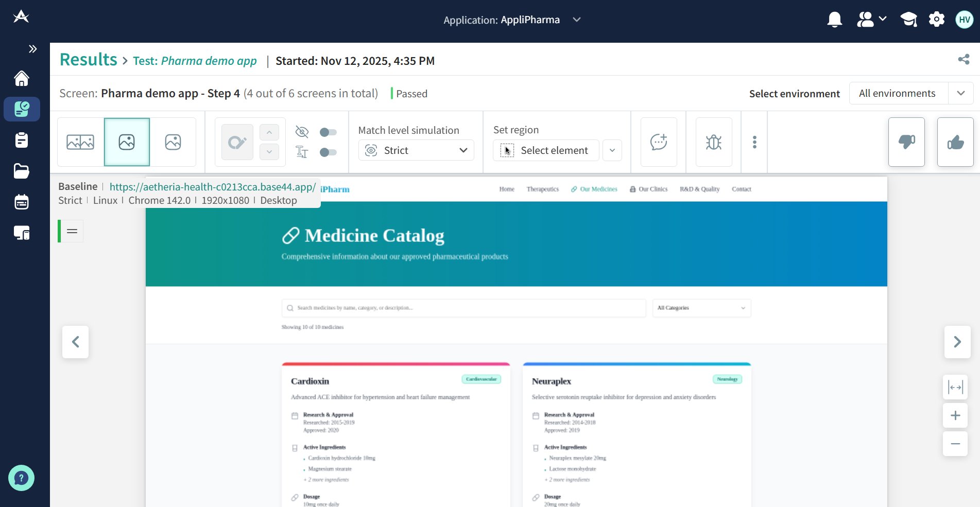The height and width of the screenshot is (507, 980).
Task: Expand the Select element chevron in Set region
Action: pos(612,150)
